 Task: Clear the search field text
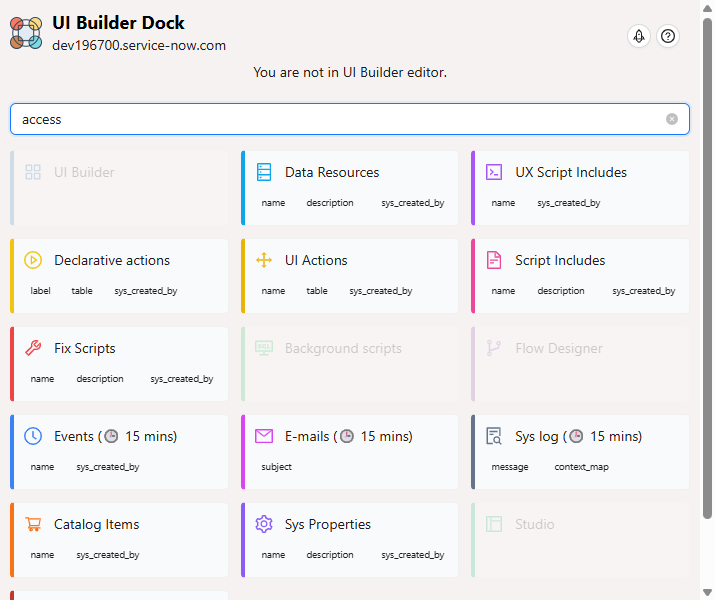672,119
